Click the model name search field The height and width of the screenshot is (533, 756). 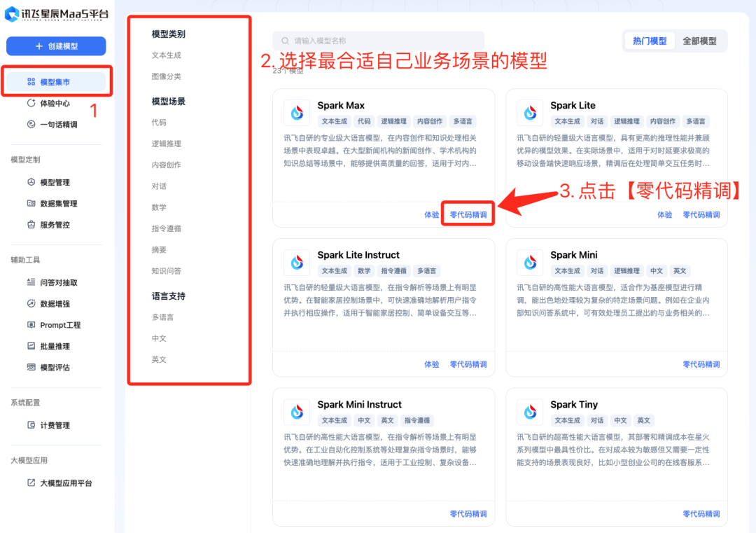(379, 41)
